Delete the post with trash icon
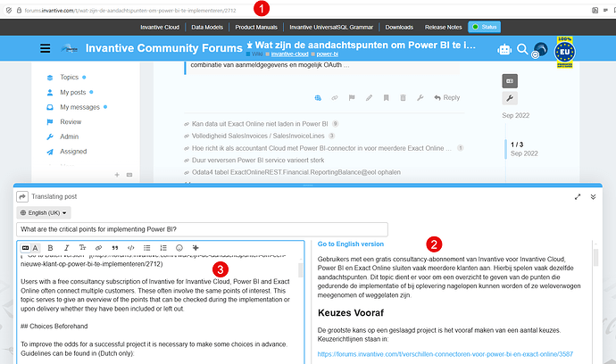The width and height of the screenshot is (616, 364). tap(403, 98)
